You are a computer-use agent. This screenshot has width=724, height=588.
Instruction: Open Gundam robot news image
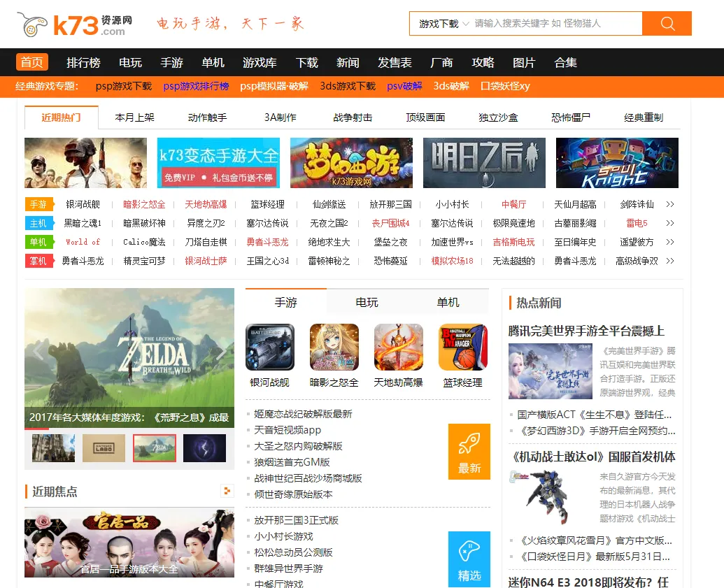coord(551,497)
